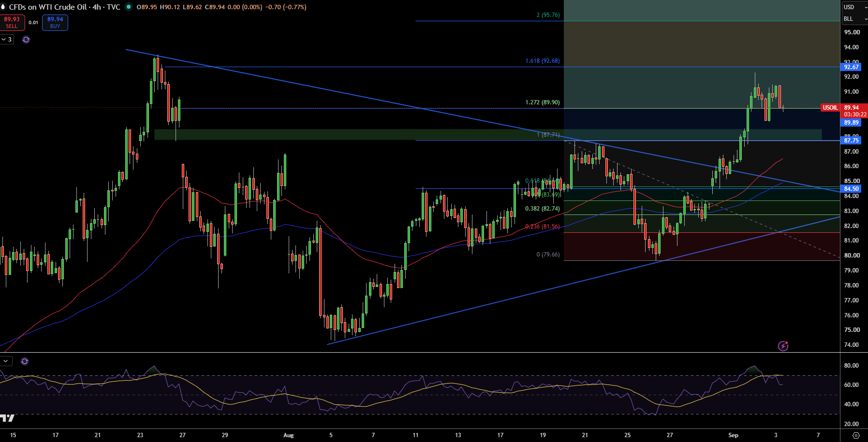This screenshot has height=442, width=868.
Task: Select Fibonacci label 0.236 (81.56)
Action: pos(543,227)
